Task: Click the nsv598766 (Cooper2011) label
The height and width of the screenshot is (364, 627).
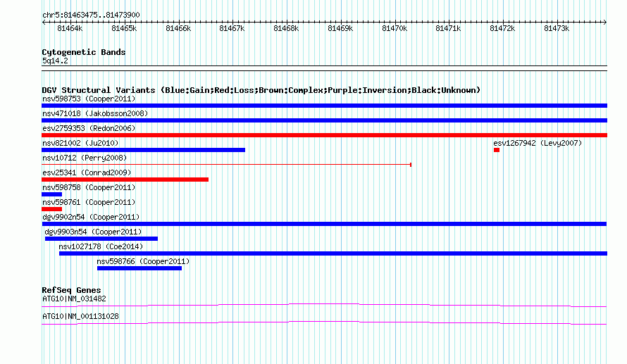Action: [143, 261]
